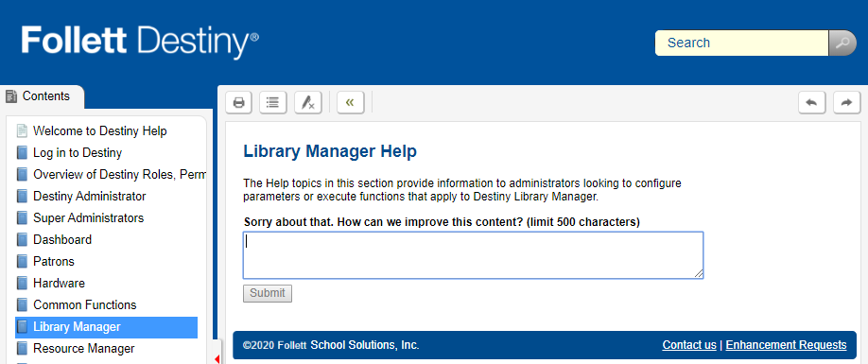Viewport: 868px width, 364px height.
Task: Click the ©2020 Follett School Solutions text
Action: pos(331,345)
